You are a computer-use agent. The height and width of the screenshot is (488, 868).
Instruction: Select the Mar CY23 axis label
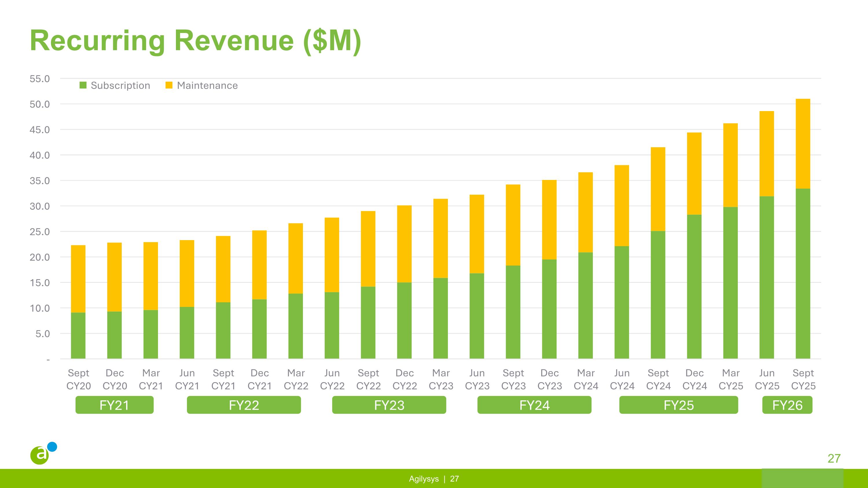[x=441, y=379]
